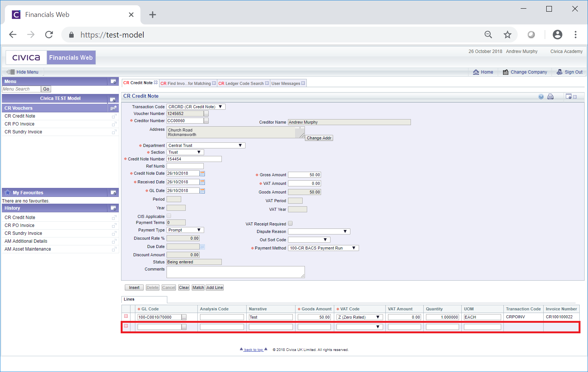Screen dimensions: 588x372
Task: Click the Comments text area
Action: pos(236,272)
